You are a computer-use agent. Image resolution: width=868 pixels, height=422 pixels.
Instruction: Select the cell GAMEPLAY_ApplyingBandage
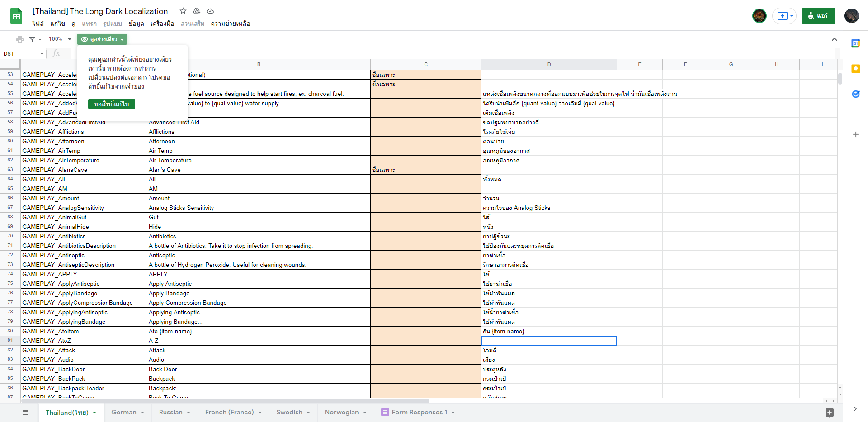pyautogui.click(x=84, y=322)
